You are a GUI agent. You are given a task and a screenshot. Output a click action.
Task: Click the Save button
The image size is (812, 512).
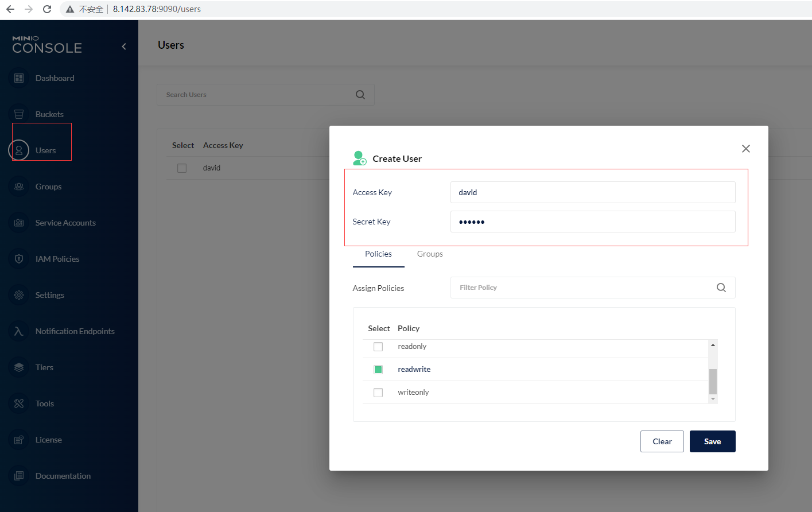[x=713, y=441]
